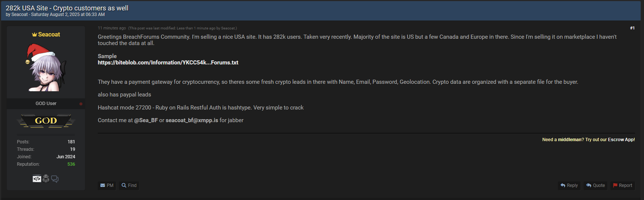Click the chat bubbles award badge
Screen dimensions: 644x200
[x=55, y=179]
